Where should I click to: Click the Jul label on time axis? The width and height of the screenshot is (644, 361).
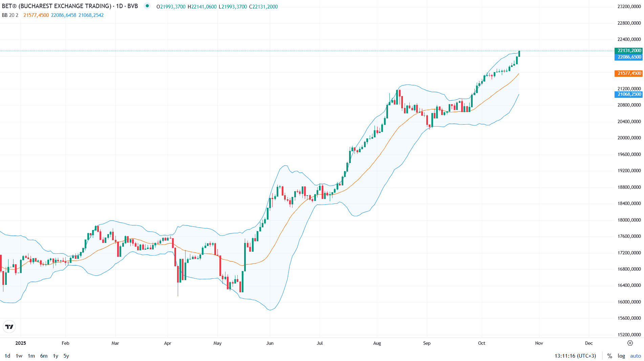point(320,343)
